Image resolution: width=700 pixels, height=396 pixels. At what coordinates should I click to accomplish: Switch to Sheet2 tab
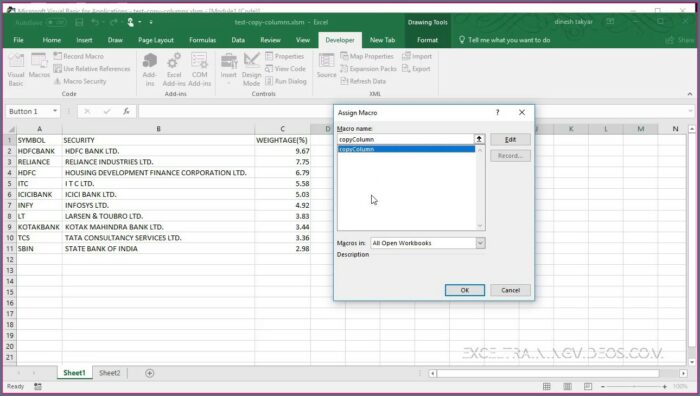[x=109, y=373]
